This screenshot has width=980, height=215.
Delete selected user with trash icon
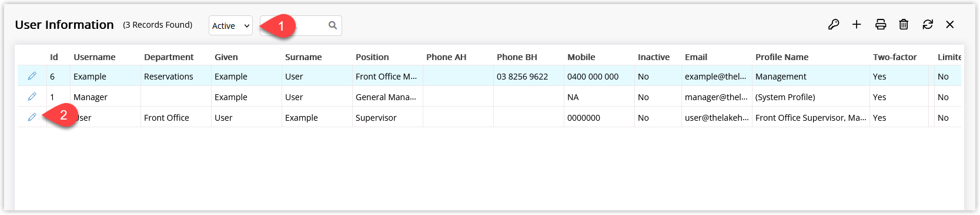pos(904,25)
